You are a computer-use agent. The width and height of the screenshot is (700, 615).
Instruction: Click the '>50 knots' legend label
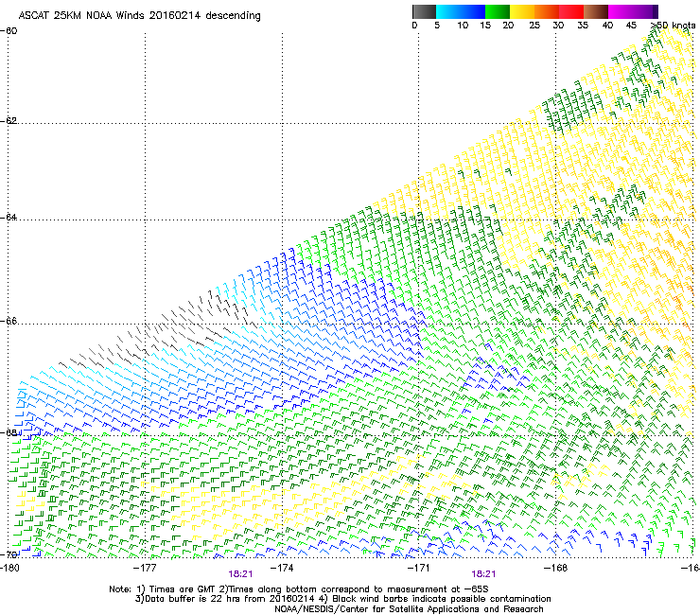(673, 26)
